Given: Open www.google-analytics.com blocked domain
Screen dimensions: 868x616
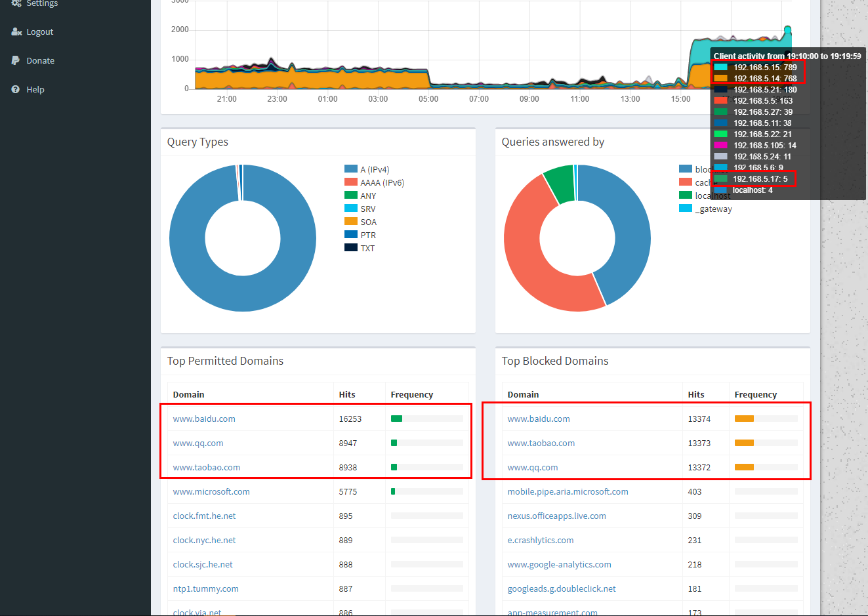Looking at the screenshot, I should tap(560, 564).
